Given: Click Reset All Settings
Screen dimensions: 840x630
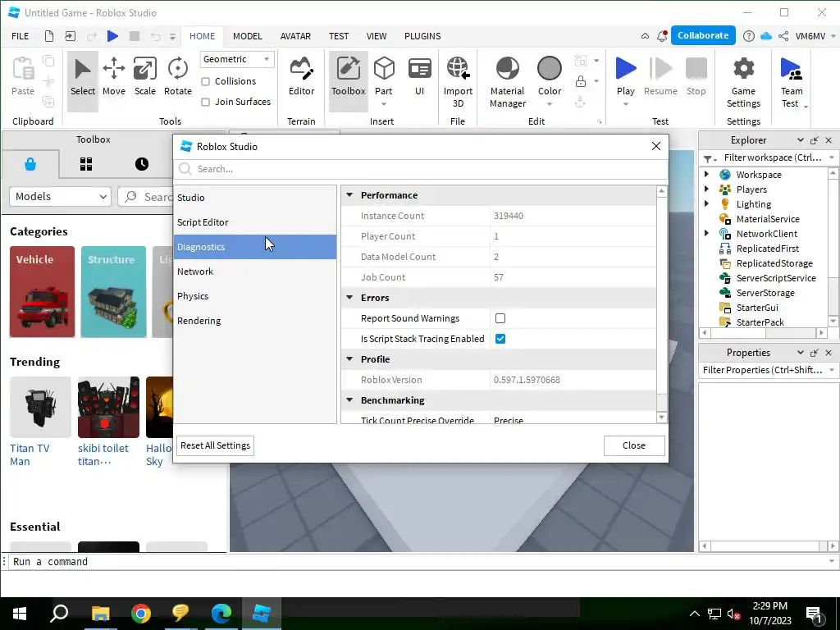Looking at the screenshot, I should pyautogui.click(x=216, y=445).
